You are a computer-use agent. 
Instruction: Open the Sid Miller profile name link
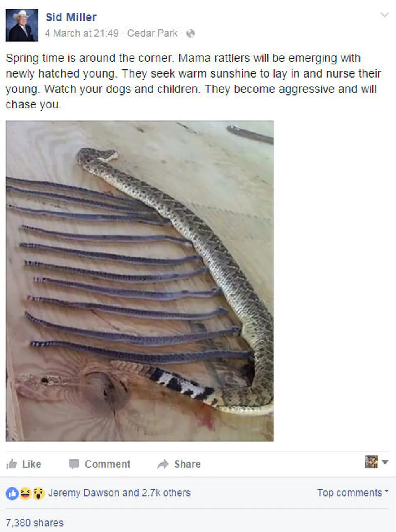tap(71, 17)
